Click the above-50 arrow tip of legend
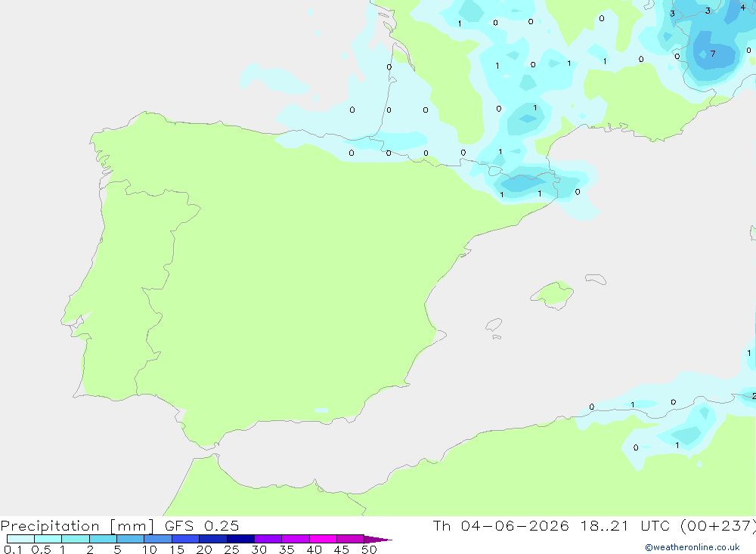Viewport: 756px width, 554px height. click(378, 539)
